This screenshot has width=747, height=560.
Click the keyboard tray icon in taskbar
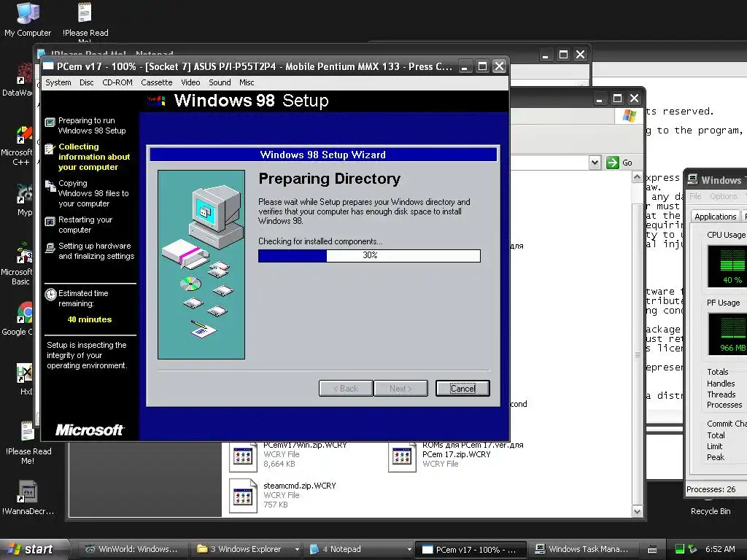pos(652,550)
